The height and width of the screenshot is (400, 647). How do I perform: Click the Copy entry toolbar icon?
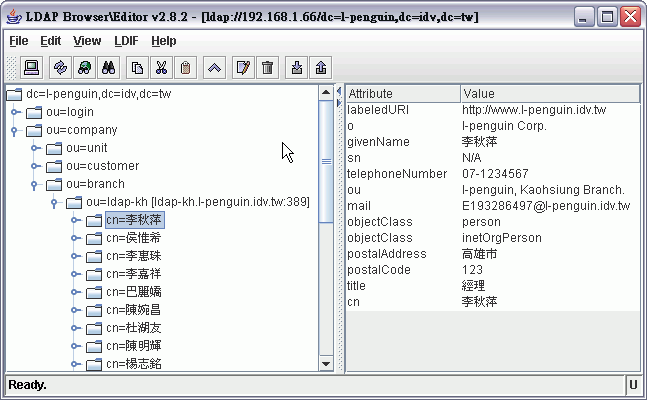point(138,68)
